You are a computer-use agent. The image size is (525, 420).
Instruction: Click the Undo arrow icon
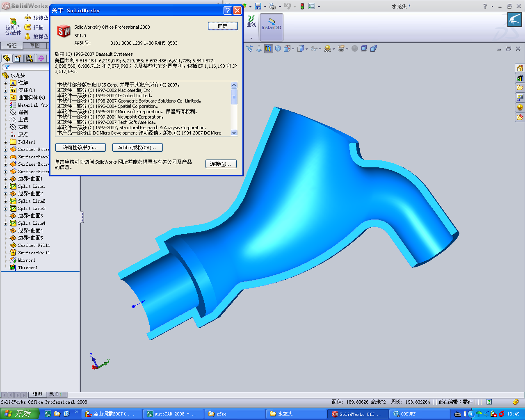tap(287, 6)
